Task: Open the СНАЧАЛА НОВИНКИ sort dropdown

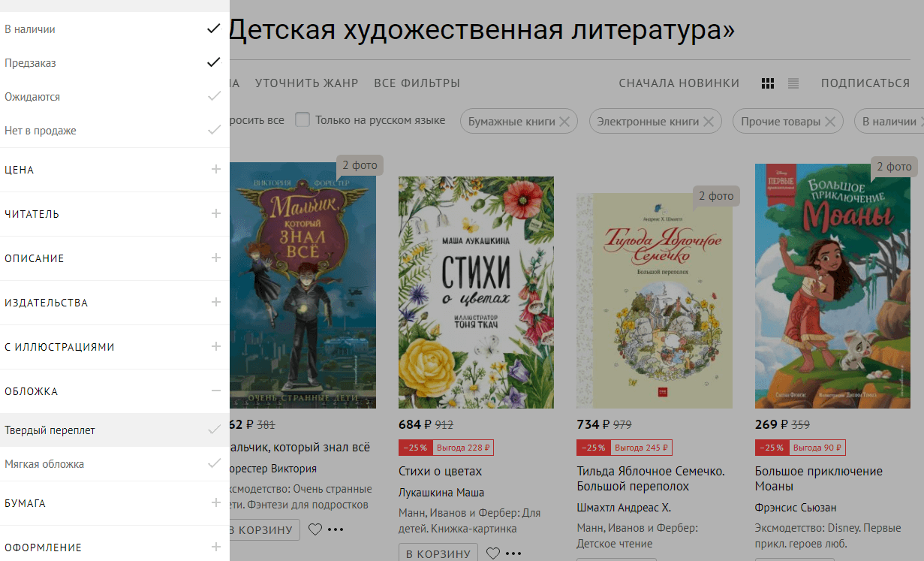Action: click(x=679, y=83)
